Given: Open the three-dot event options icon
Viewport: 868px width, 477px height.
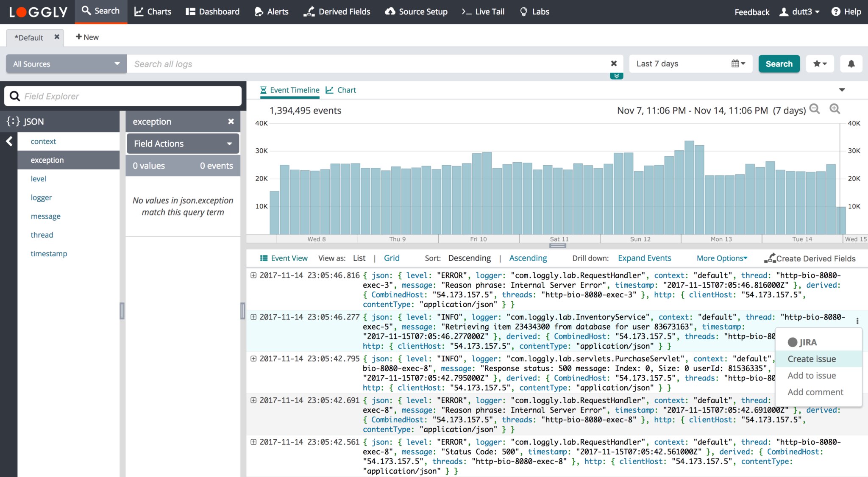Looking at the screenshot, I should coord(857,321).
